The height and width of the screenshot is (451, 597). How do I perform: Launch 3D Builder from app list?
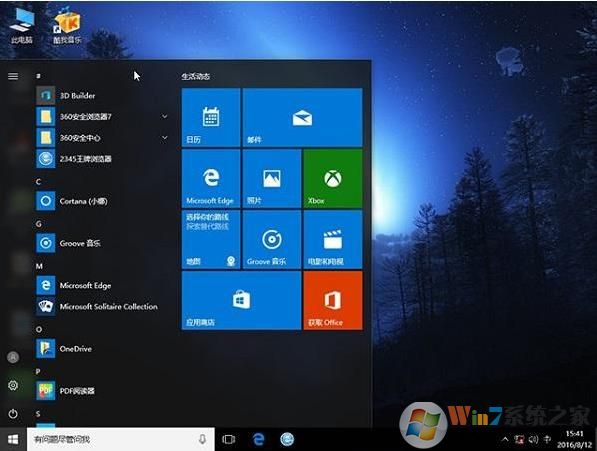pyautogui.click(x=103, y=96)
